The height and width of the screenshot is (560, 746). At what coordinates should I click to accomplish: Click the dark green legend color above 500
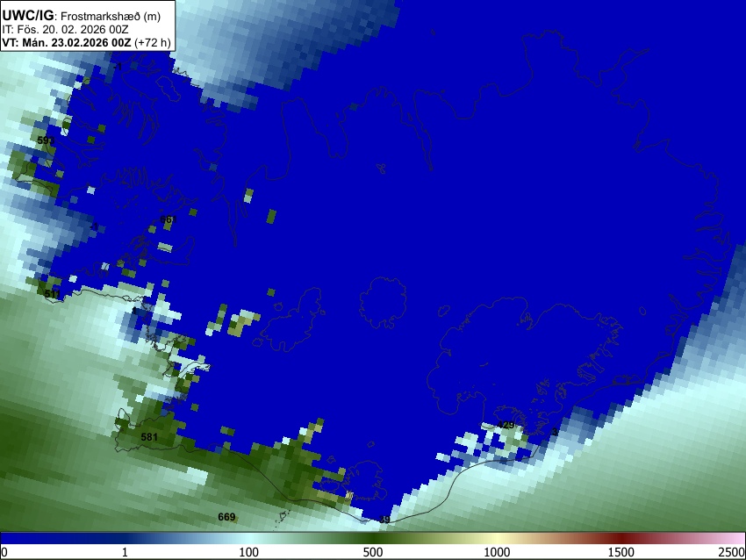[x=373, y=539]
